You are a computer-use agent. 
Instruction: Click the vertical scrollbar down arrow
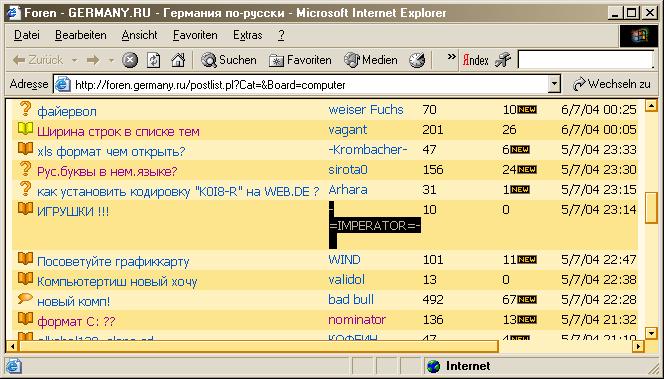tap(651, 333)
